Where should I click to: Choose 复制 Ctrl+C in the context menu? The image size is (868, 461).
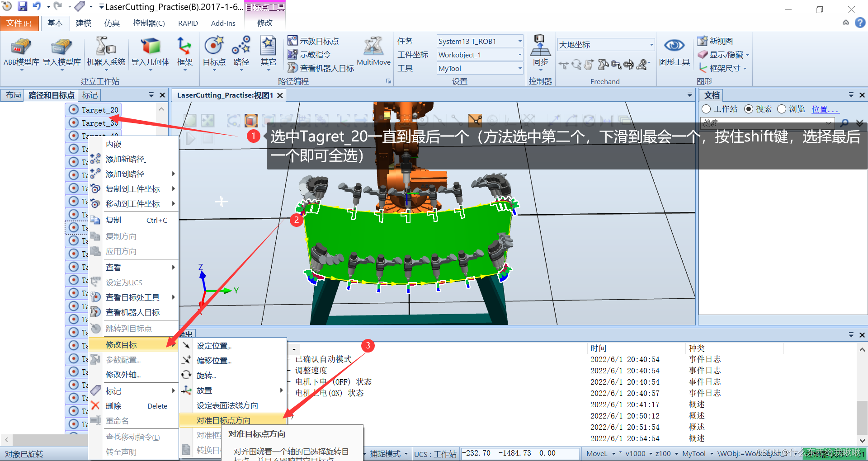coord(133,220)
